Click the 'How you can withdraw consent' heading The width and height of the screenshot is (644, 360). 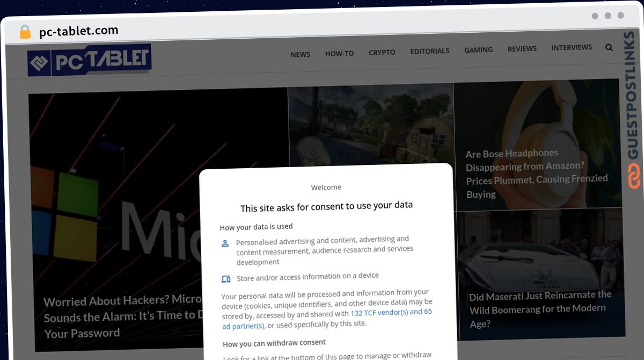(274, 343)
